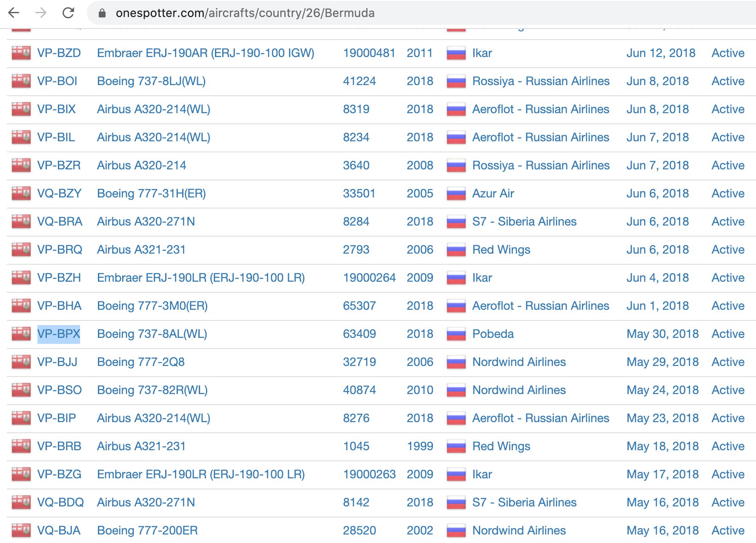Open the VP-BZG registration link
This screenshot has width=756, height=543.
pos(59,474)
